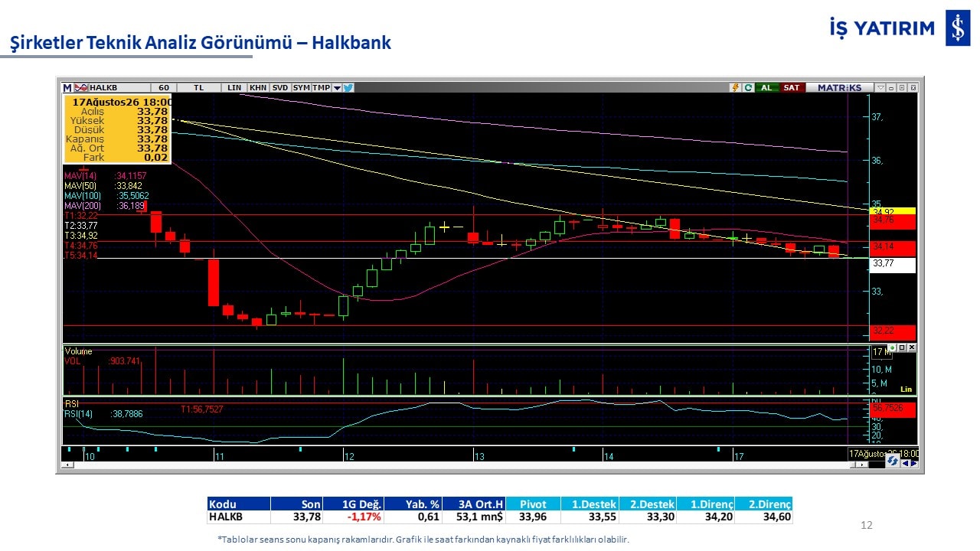
Task: Click the T5:34,14 trend line label
Action: (80, 256)
